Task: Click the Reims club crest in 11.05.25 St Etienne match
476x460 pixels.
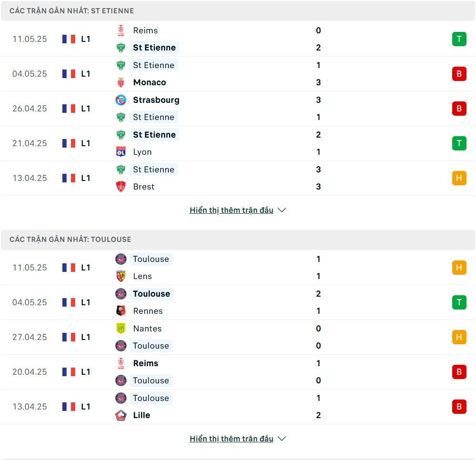Action: [121, 30]
